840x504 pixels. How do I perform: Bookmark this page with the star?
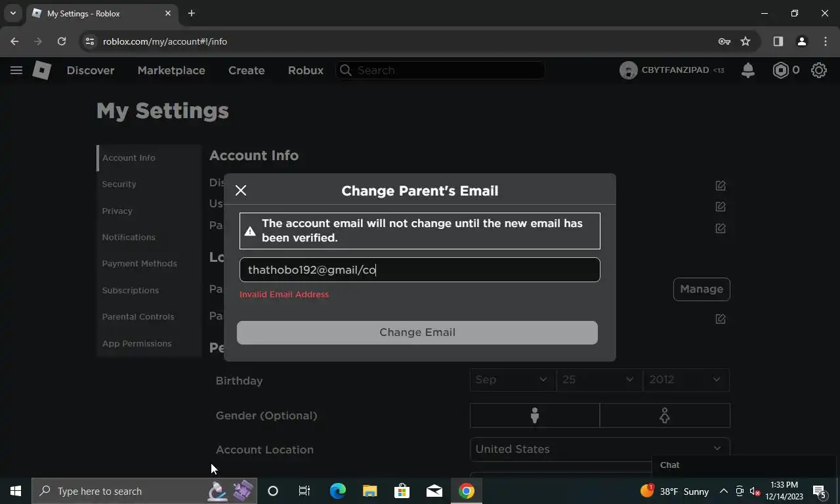coord(745,41)
